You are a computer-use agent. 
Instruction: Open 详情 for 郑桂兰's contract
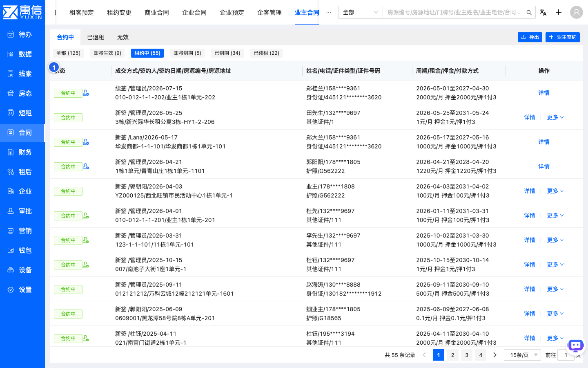pyautogui.click(x=544, y=93)
